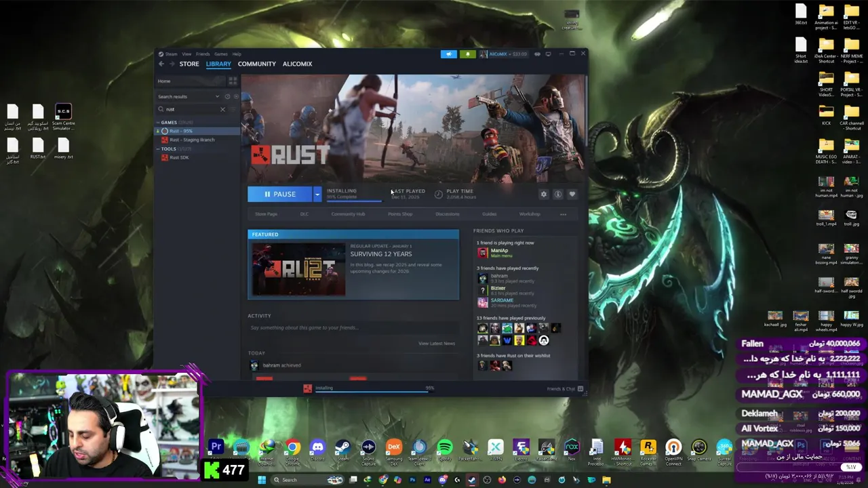Viewport: 868px width, 488px height.
Task: Open the dropdown arrow beside Pause
Action: click(317, 195)
